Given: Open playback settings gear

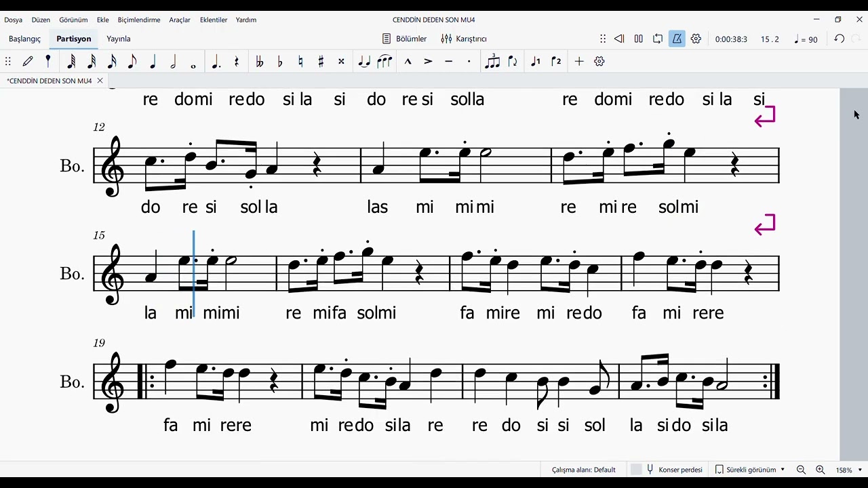Looking at the screenshot, I should point(696,39).
